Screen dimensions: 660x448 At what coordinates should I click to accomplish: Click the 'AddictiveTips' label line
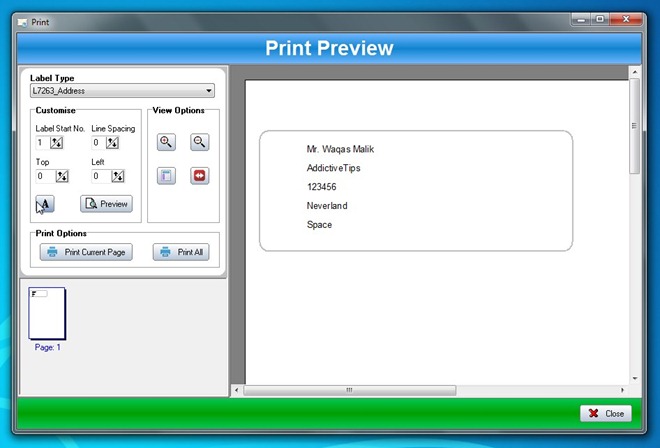[333, 168]
